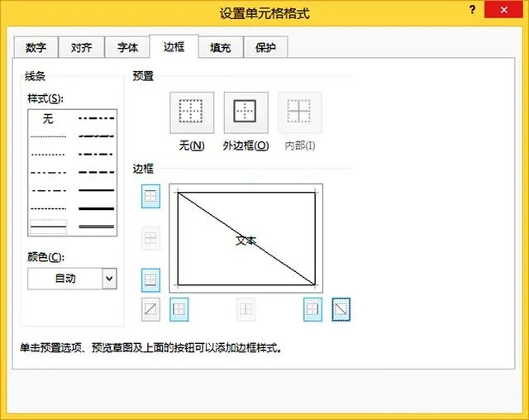Apply the 外边框(O) outline preset

click(246, 112)
